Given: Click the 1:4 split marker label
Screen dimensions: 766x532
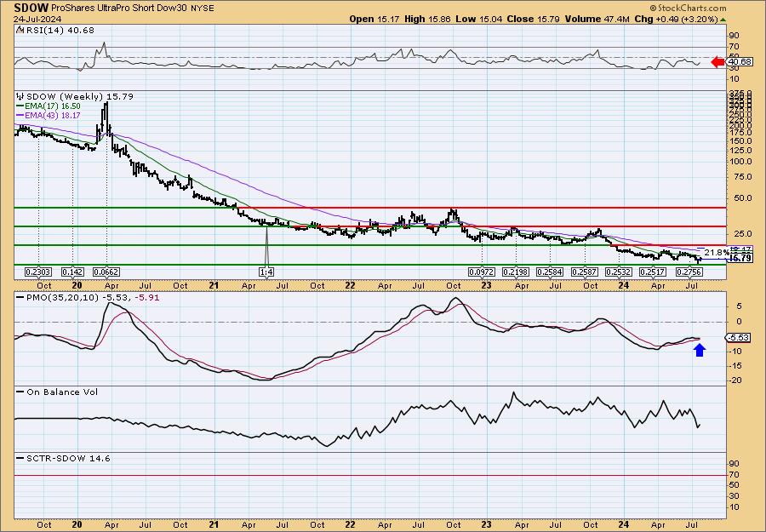Looking at the screenshot, I should [x=266, y=272].
